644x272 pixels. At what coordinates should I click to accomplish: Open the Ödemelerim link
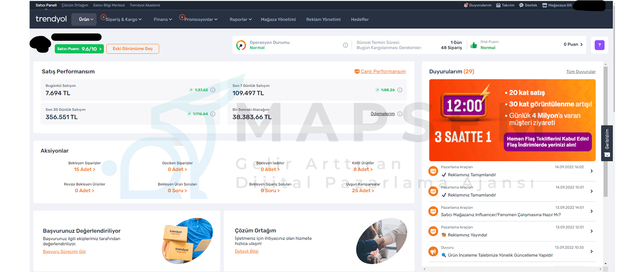[383, 114]
